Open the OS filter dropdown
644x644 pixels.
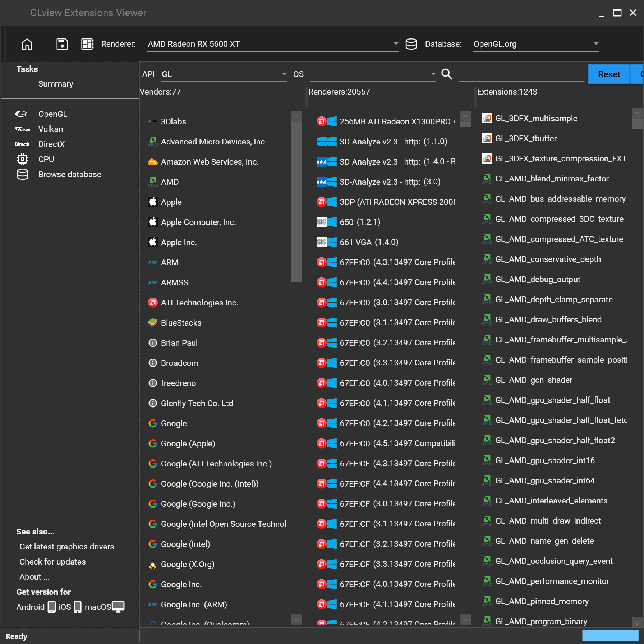click(x=373, y=74)
